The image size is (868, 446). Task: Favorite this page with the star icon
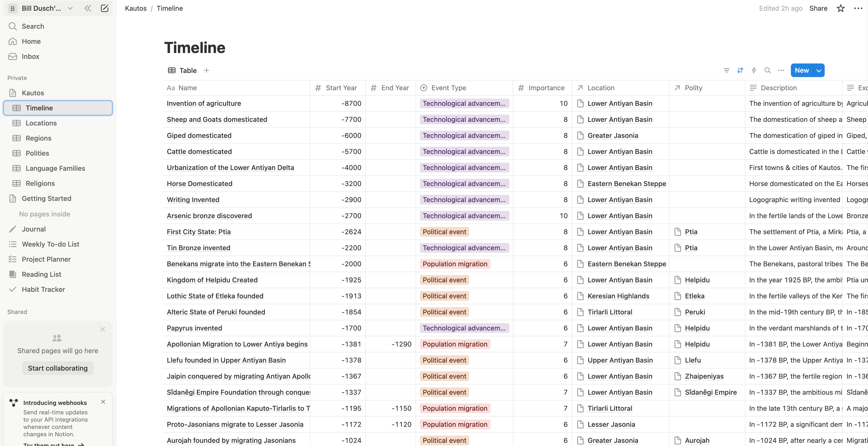[x=840, y=9]
